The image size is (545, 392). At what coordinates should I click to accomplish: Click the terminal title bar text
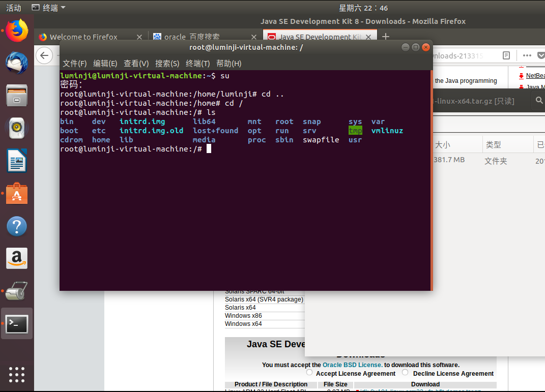tap(246, 47)
